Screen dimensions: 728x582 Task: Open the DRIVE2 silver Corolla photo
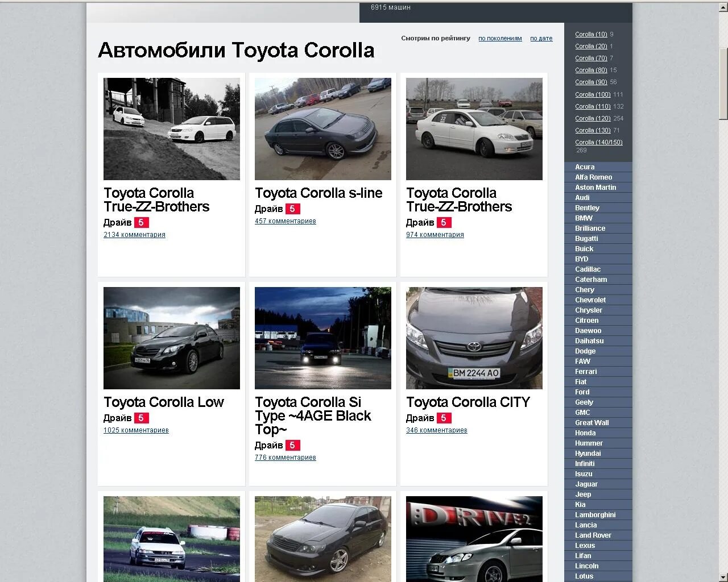(474, 539)
